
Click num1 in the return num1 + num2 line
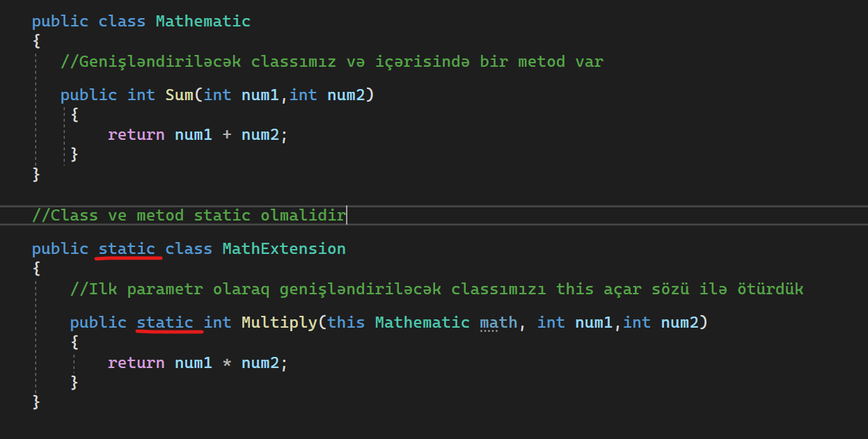pos(194,134)
